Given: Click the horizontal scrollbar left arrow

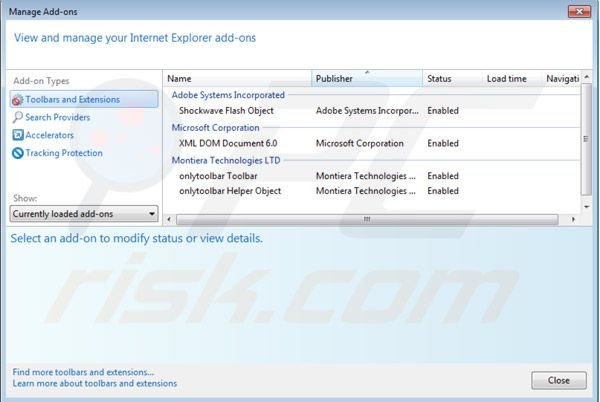Looking at the screenshot, I should (x=169, y=220).
